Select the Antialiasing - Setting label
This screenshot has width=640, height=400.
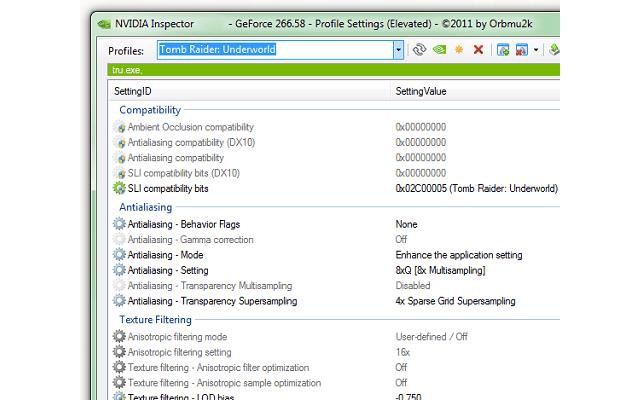point(168,270)
